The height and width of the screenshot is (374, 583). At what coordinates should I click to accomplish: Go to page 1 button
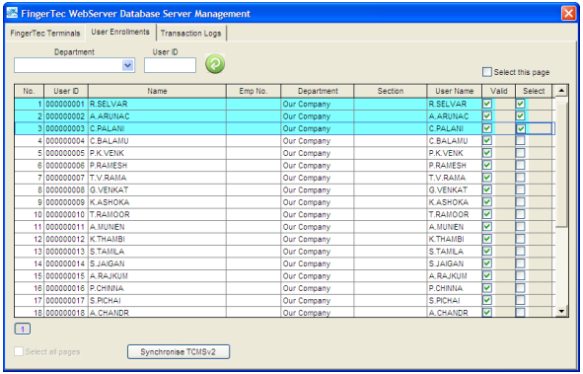[23, 329]
